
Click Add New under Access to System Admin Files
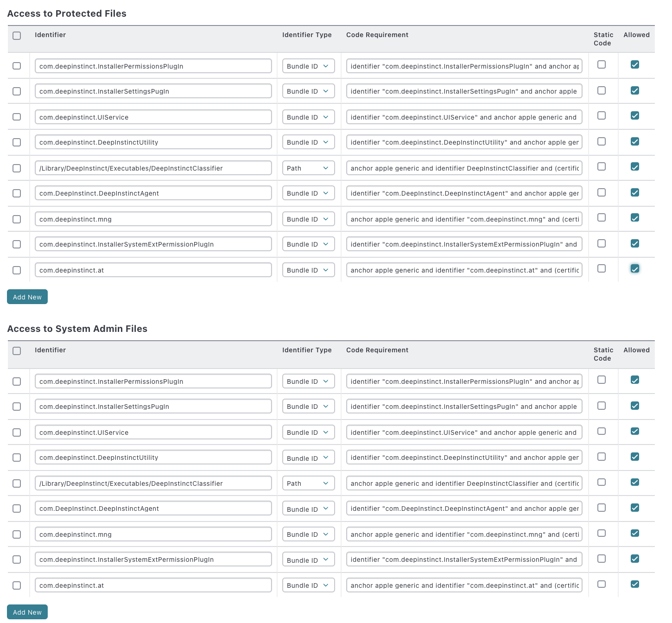pos(27,612)
